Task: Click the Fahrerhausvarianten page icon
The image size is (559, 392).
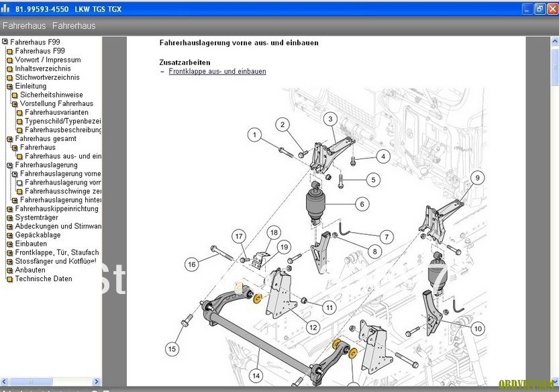Action: [x=19, y=113]
